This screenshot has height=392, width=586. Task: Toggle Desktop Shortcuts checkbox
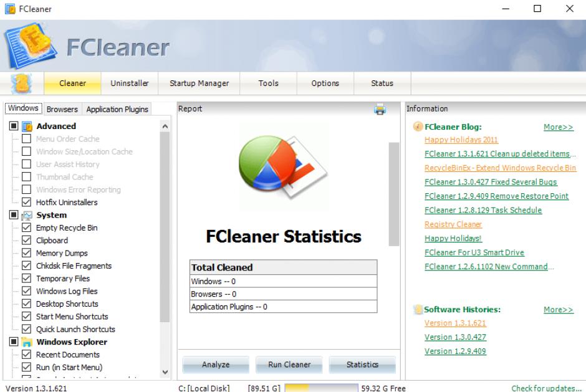click(27, 304)
